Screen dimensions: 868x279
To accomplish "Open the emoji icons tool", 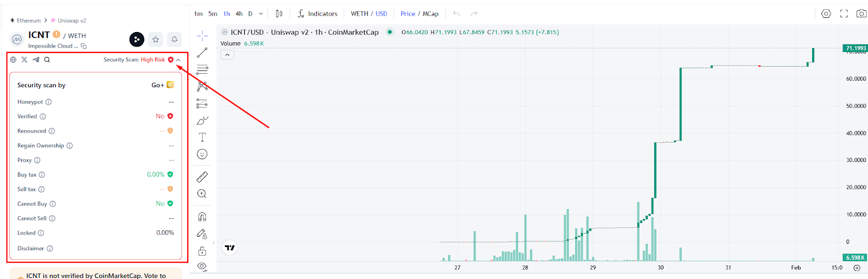I will tap(202, 154).
